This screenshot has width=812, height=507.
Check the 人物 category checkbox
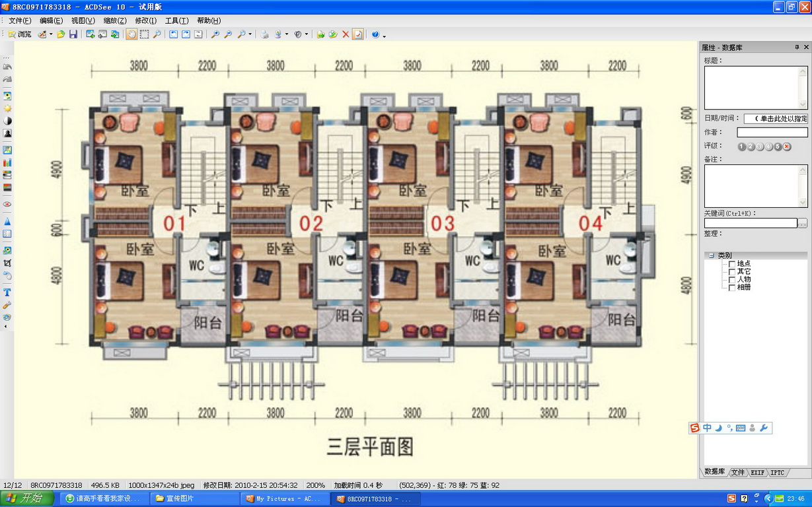(731, 279)
